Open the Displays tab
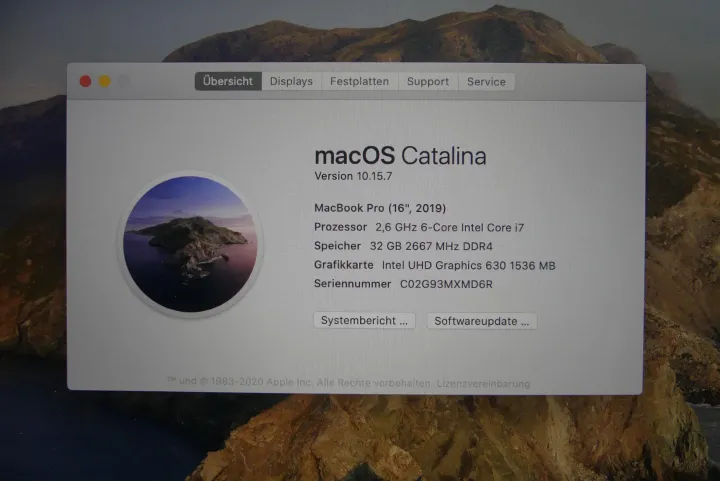The width and height of the screenshot is (720, 481). point(292,81)
